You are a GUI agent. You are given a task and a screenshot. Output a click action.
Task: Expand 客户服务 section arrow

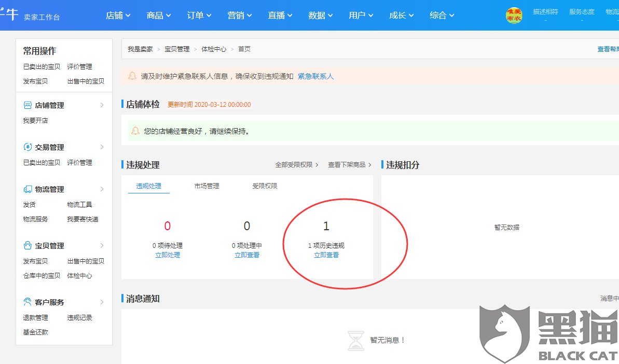pos(102,302)
